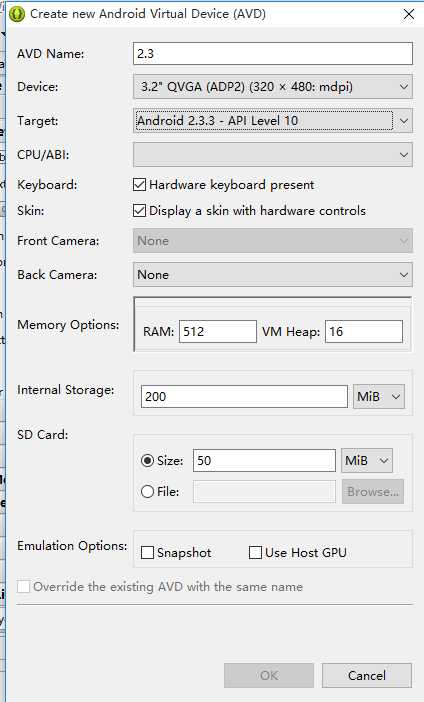This screenshot has height=702, width=424.
Task: Enable the Snapshot emulation option
Action: click(x=147, y=552)
